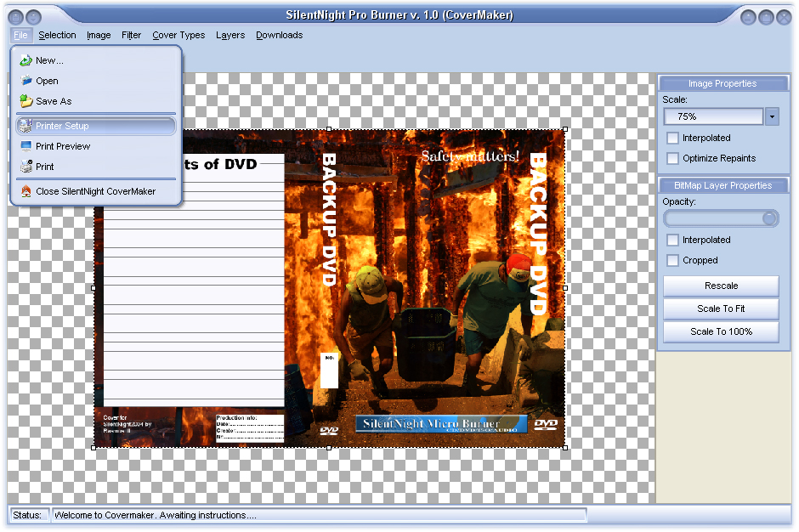Viewport: 799px width, 532px height.
Task: Click the Open folder icon
Action: point(26,81)
